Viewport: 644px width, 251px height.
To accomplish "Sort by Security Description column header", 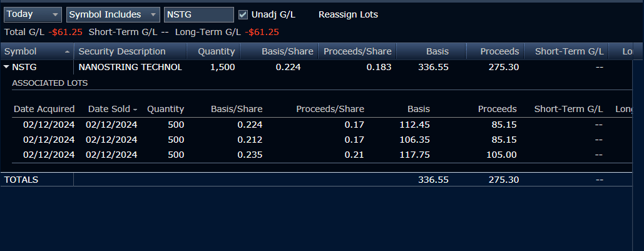I will pyautogui.click(x=122, y=51).
